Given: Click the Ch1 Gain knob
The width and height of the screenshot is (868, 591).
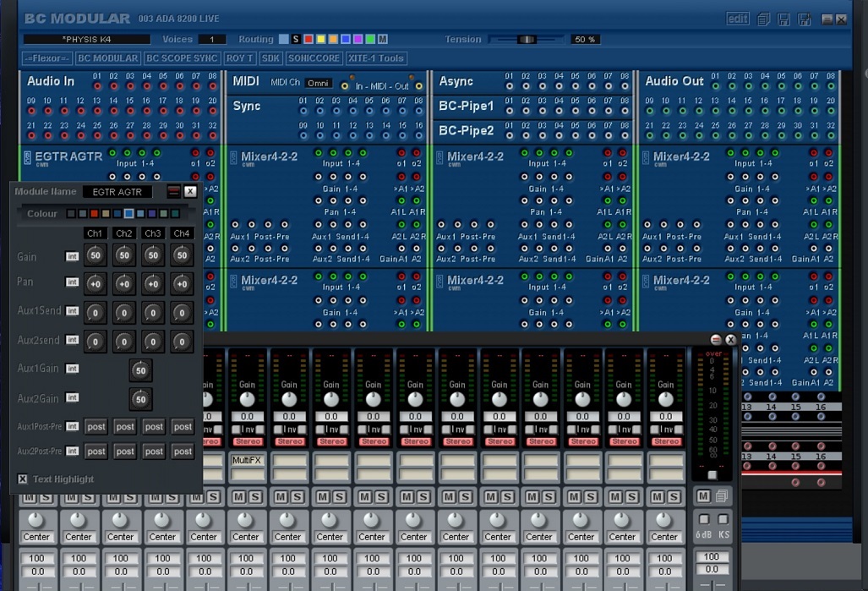Looking at the screenshot, I should pos(96,255).
